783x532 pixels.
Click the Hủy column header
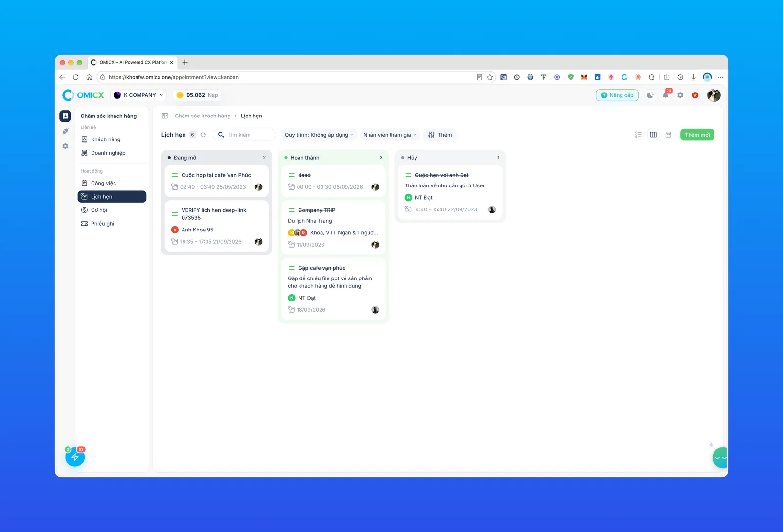click(450, 158)
